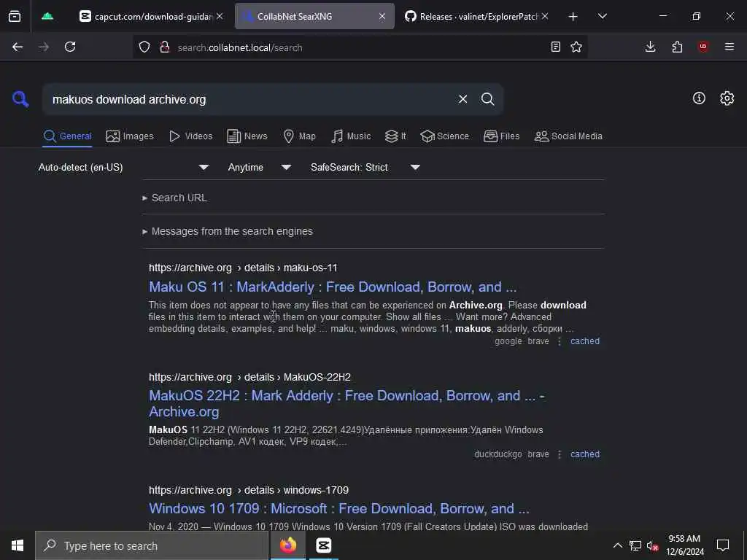
Task: Switch to the pinned green tab
Action: point(47,16)
